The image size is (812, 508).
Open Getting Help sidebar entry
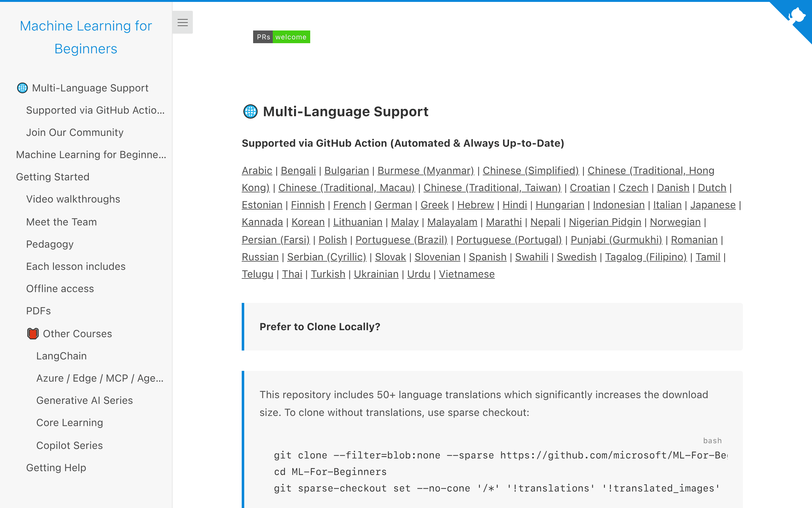pyautogui.click(x=56, y=467)
